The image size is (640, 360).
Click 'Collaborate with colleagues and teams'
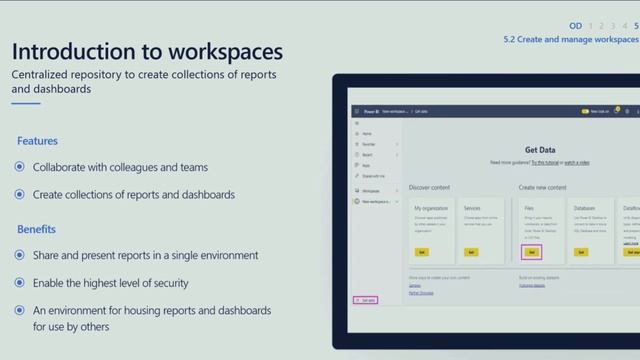[x=120, y=167]
